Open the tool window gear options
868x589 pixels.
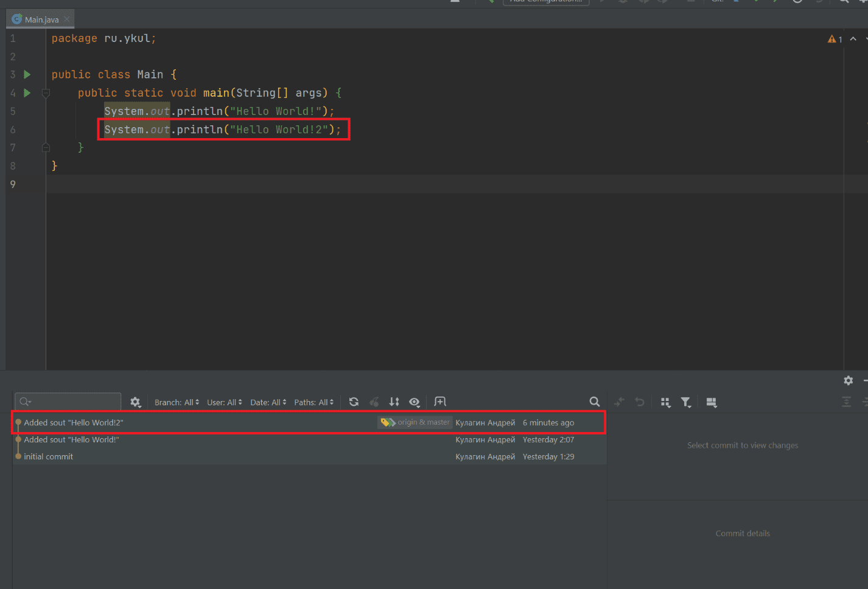point(849,380)
